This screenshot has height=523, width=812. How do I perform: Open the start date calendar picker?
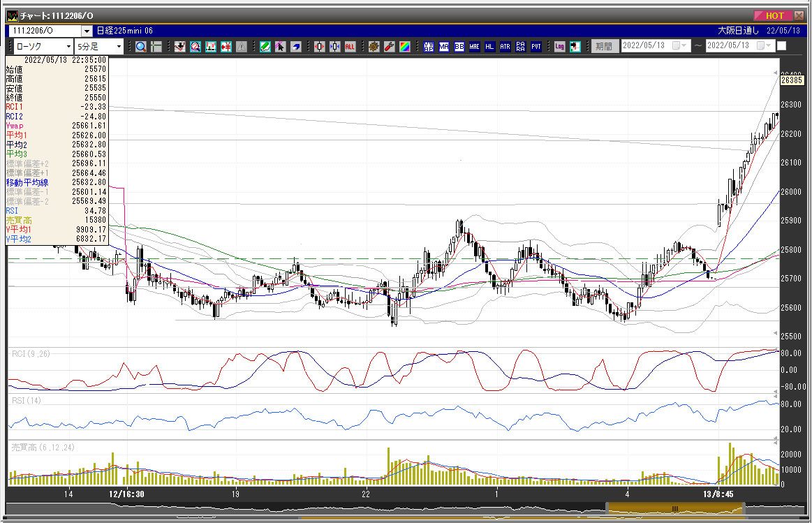tap(677, 46)
